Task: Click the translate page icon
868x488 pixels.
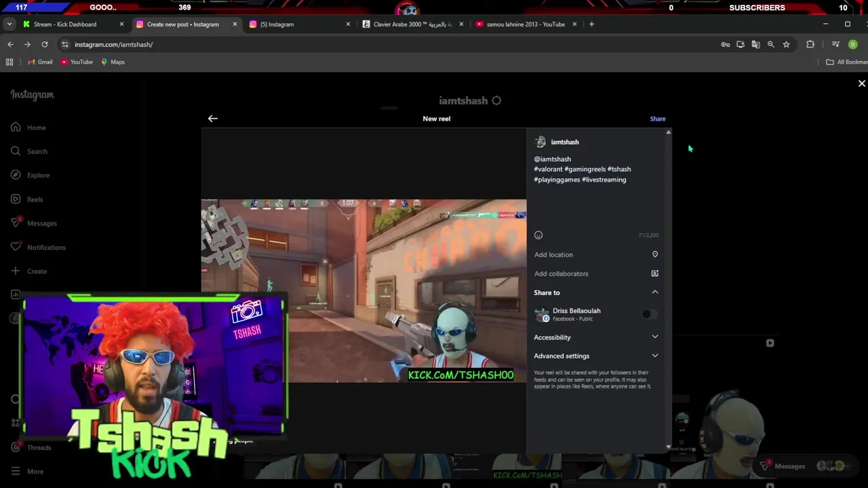Action: [755, 44]
